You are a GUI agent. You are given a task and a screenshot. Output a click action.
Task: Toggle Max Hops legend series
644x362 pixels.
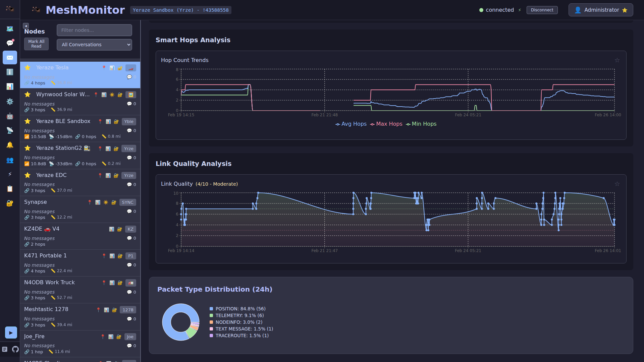coord(386,124)
